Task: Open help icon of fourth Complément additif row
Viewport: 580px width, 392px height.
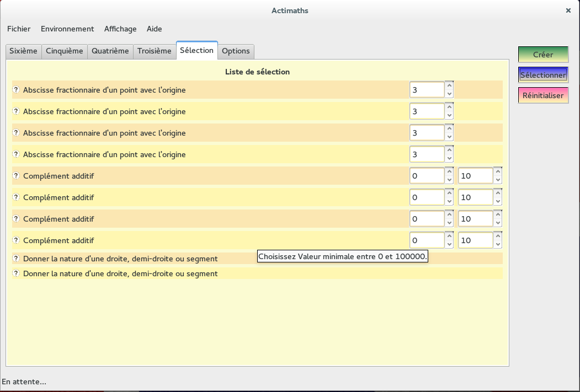Action: tap(16, 240)
